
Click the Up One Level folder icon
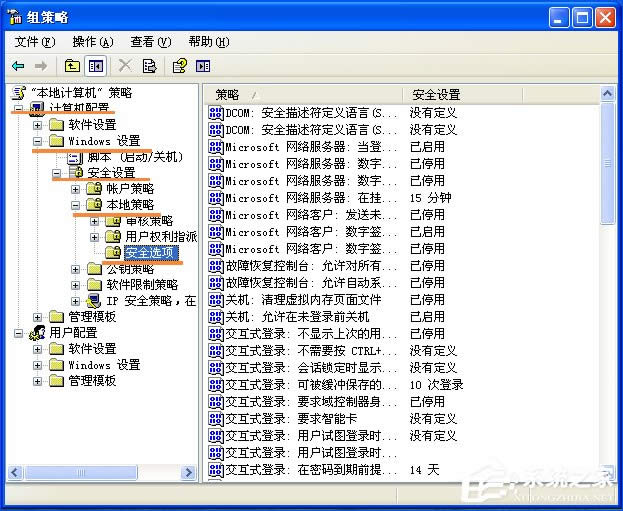[72, 66]
